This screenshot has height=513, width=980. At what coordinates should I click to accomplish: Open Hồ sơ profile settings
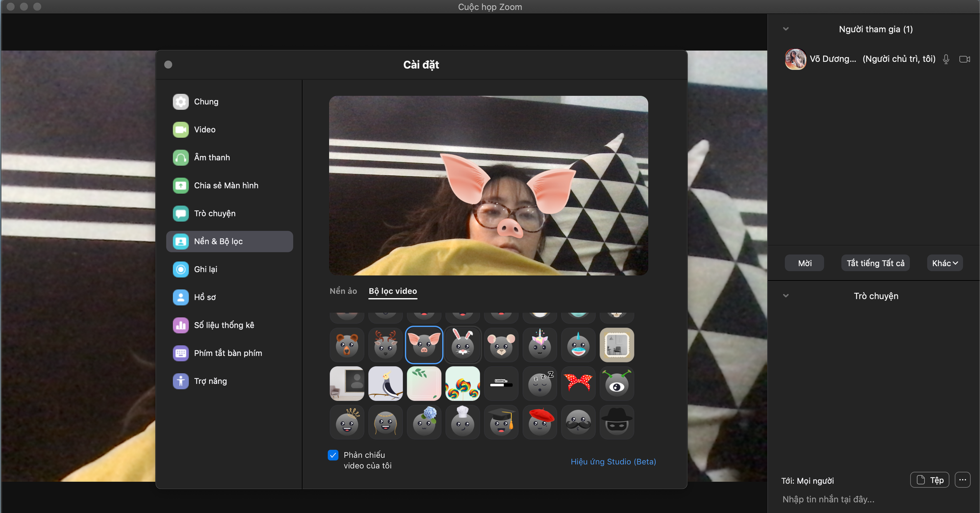pos(229,297)
